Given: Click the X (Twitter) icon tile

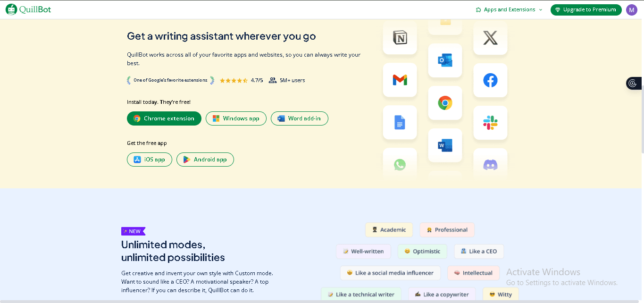Looking at the screenshot, I should 490,38.
